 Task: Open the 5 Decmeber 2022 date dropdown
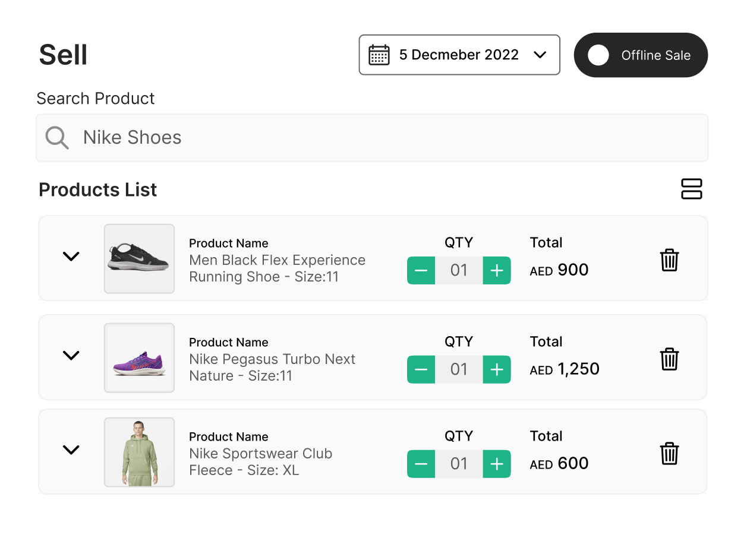coord(540,55)
